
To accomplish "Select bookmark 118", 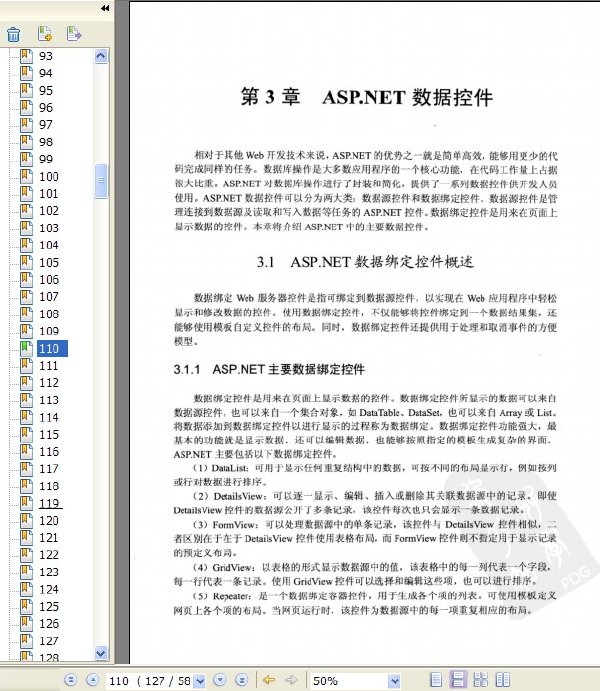I will point(49,486).
